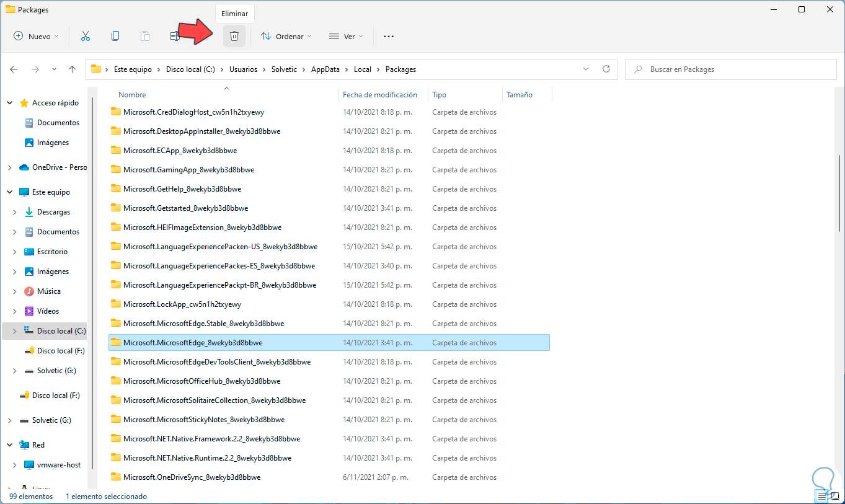Click the Copy icon in the toolbar
Viewport: 845px width, 504px height.
click(x=115, y=36)
